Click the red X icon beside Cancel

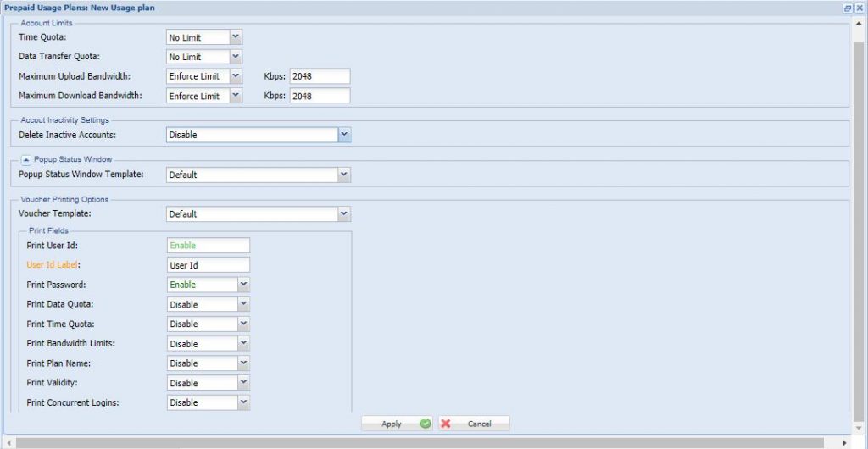(x=446, y=424)
